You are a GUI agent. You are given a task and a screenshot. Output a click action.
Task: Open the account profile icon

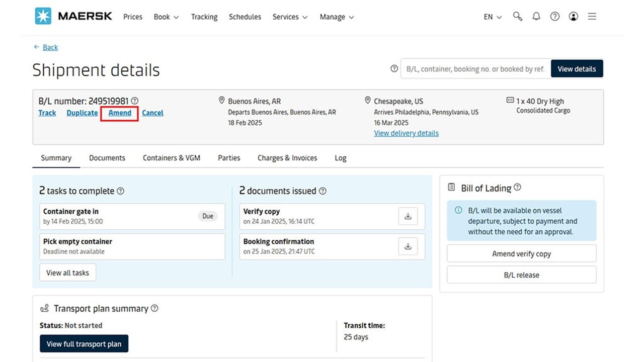(x=574, y=16)
